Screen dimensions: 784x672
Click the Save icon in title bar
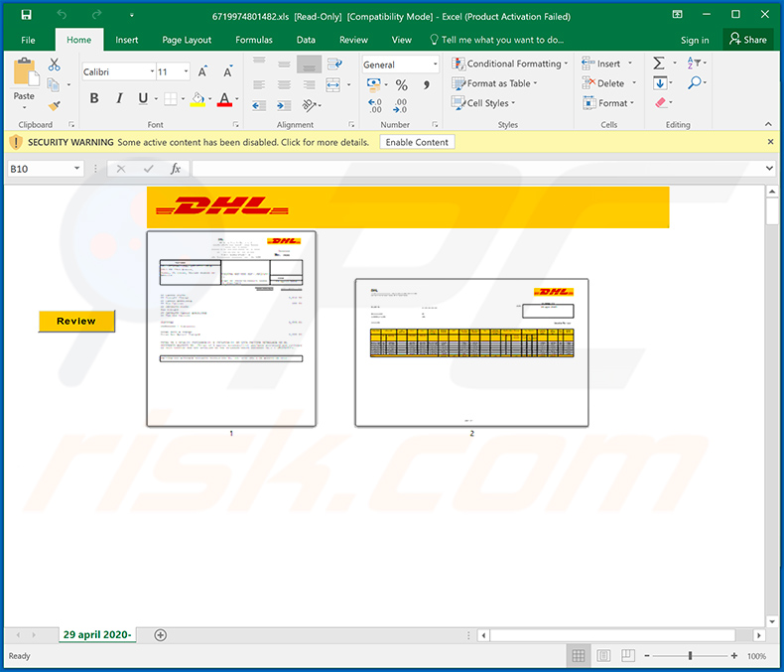pyautogui.click(x=26, y=15)
